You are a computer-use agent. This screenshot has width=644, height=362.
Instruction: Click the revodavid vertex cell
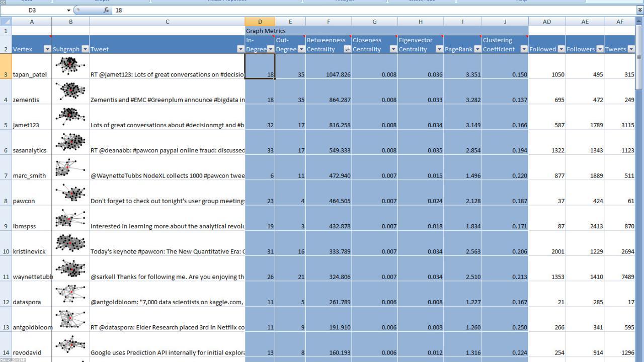pos(32,344)
